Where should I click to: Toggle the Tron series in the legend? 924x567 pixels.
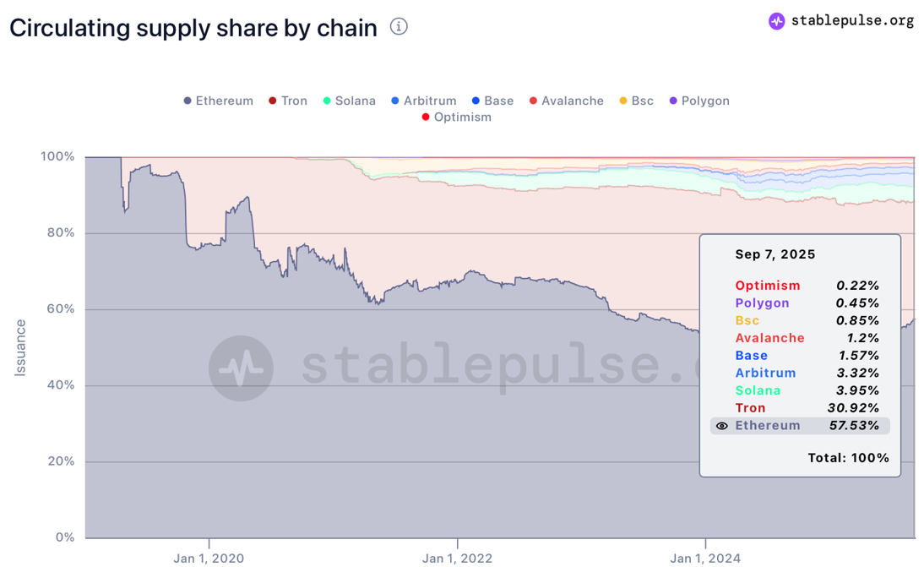(288, 101)
